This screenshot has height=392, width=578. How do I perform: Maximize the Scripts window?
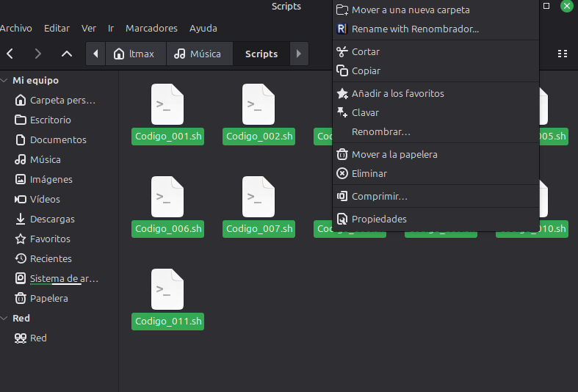pyautogui.click(x=546, y=6)
